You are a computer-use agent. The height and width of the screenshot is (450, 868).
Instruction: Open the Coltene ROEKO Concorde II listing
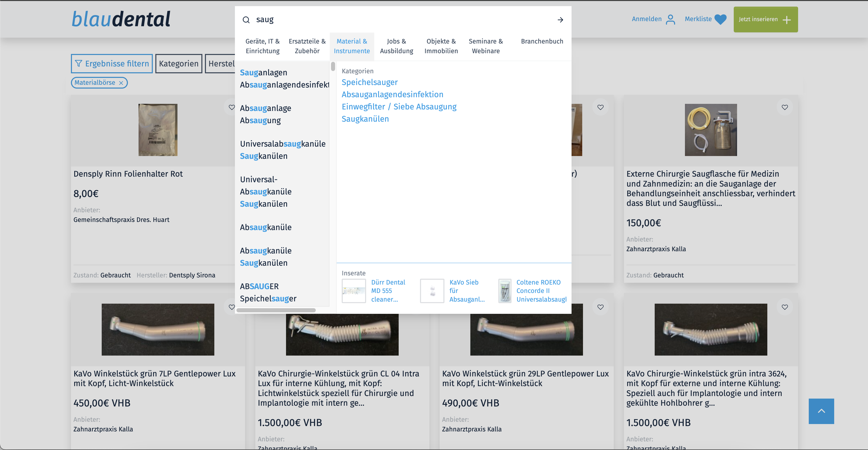click(542, 291)
